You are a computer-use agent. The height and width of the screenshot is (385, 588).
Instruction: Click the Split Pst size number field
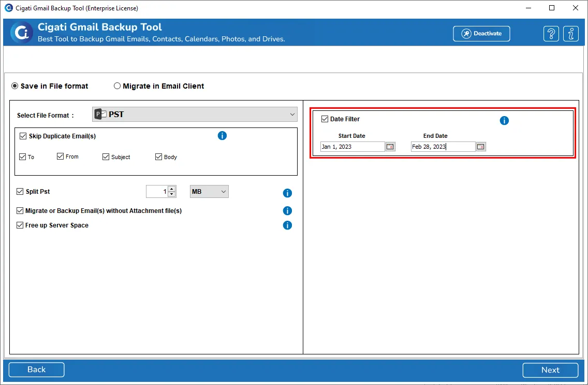coord(157,191)
